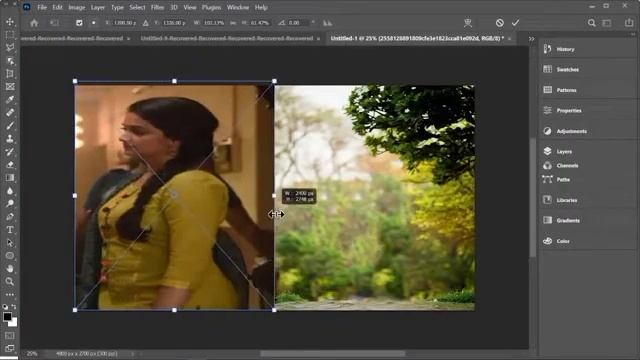Select the Pen tool
Screen dimensions: 640x360
[10, 217]
